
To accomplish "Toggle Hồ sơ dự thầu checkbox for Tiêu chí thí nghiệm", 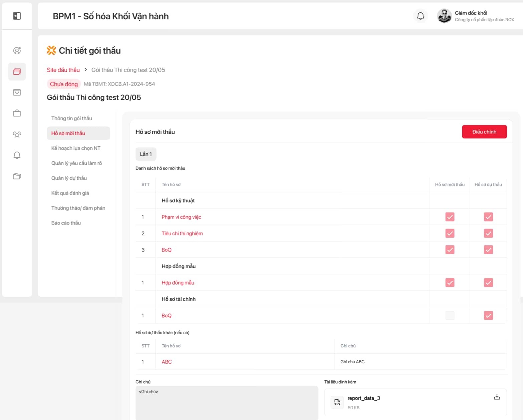I will pos(488,233).
